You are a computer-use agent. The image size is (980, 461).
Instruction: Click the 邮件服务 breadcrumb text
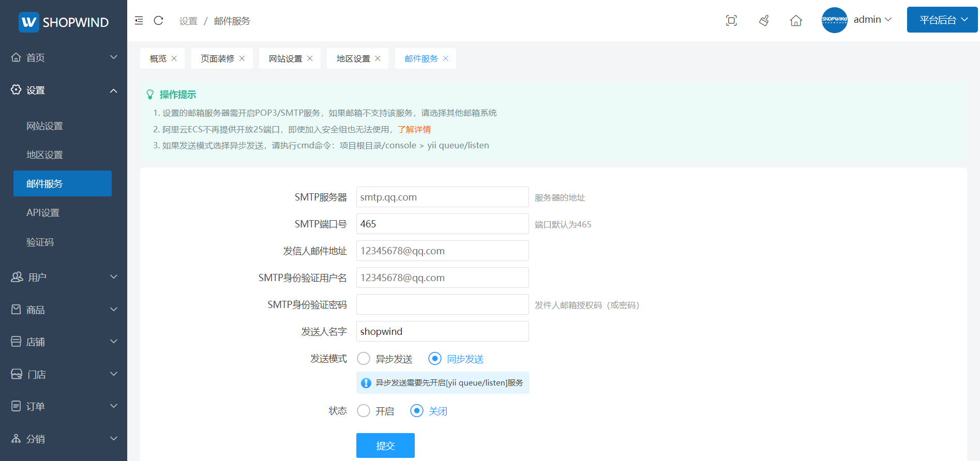click(x=232, y=21)
